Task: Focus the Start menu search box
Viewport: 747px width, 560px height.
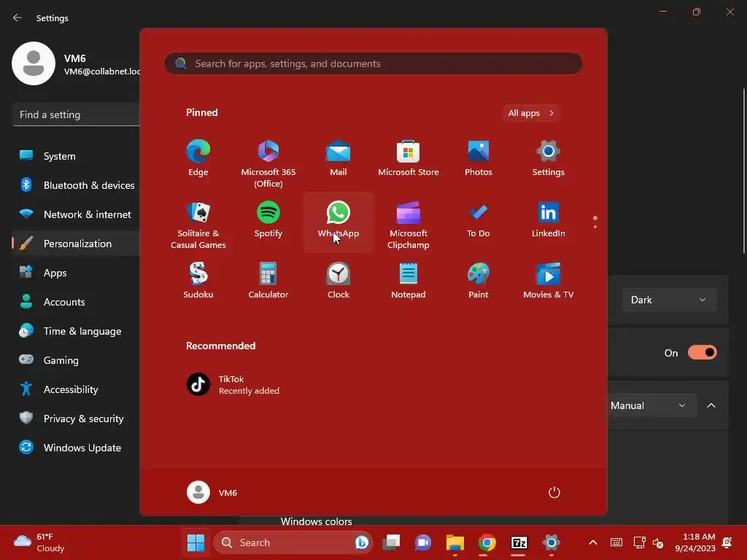Action: click(x=373, y=64)
